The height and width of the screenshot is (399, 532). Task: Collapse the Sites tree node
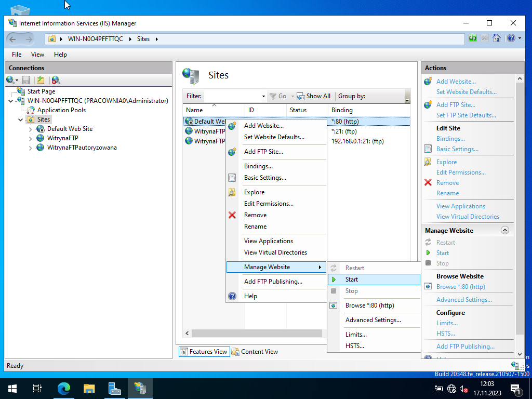(21, 120)
